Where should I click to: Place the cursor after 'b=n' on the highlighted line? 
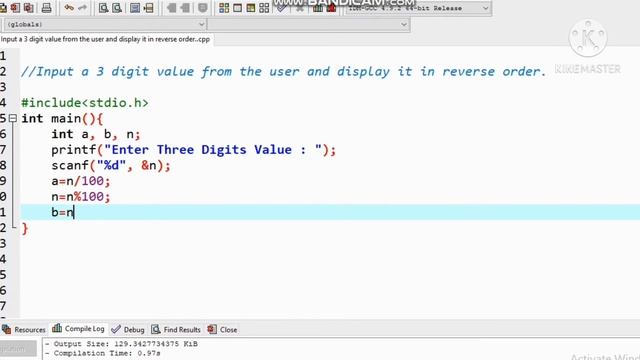[74, 213]
